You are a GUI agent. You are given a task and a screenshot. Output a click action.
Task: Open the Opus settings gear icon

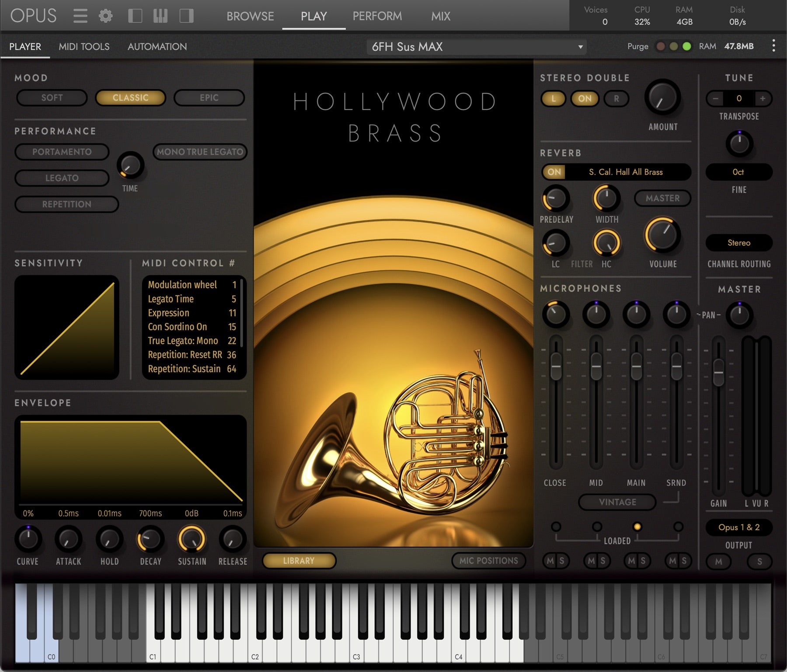[105, 16]
